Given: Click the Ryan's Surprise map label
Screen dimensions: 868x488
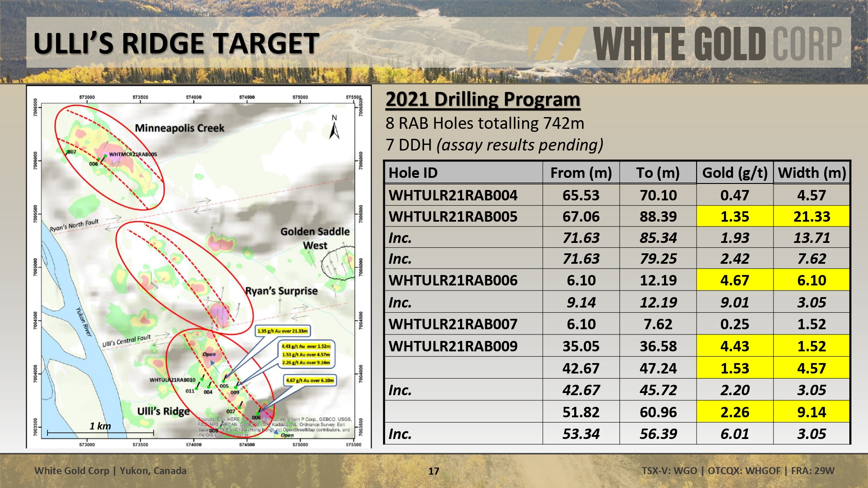Looking at the screenshot, I should click(281, 291).
